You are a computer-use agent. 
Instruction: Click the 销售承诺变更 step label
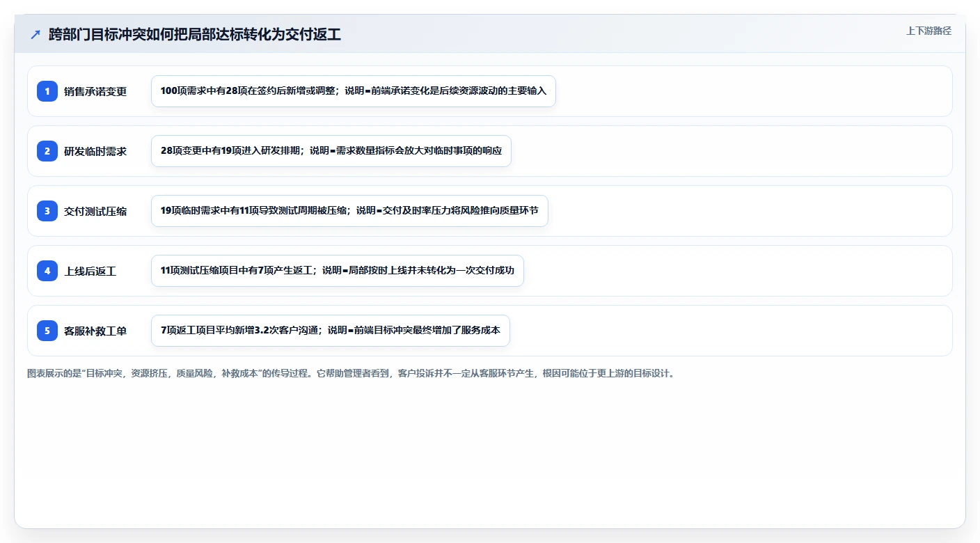(x=95, y=91)
